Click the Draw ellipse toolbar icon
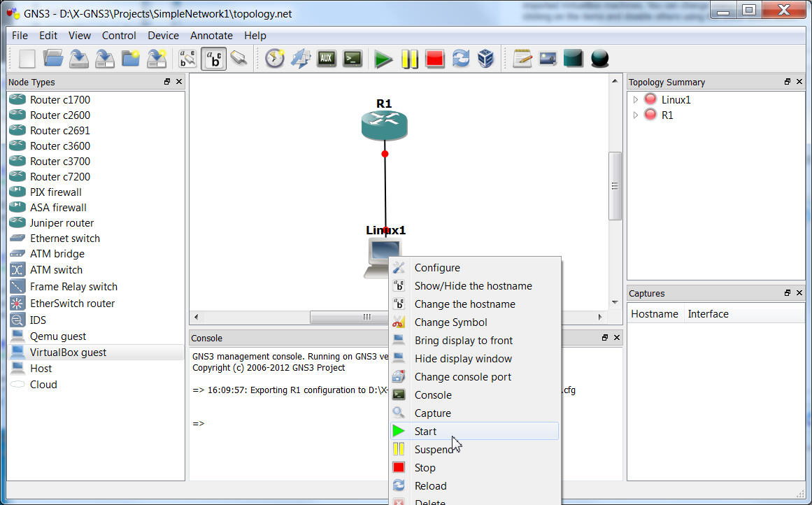 [599, 59]
